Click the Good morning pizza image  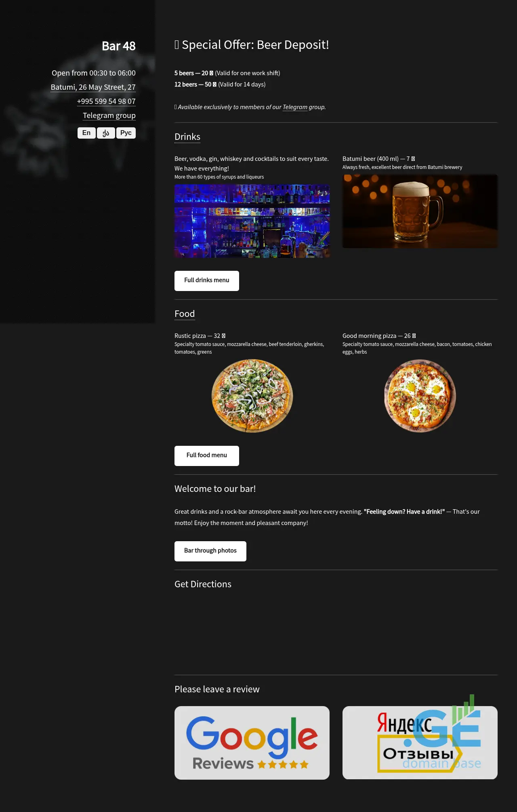click(x=420, y=396)
